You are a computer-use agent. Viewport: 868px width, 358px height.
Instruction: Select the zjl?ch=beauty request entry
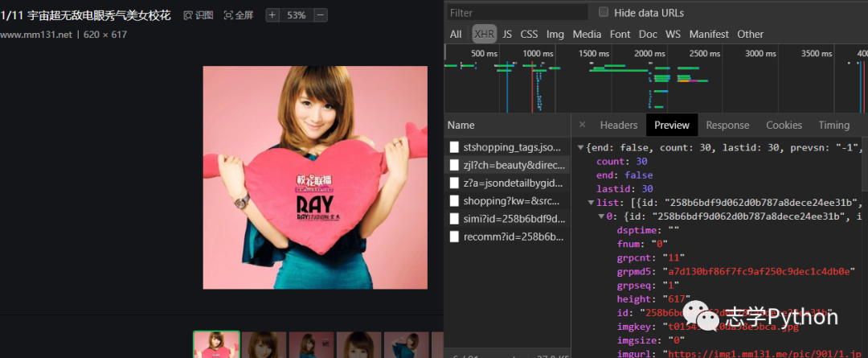point(514,165)
